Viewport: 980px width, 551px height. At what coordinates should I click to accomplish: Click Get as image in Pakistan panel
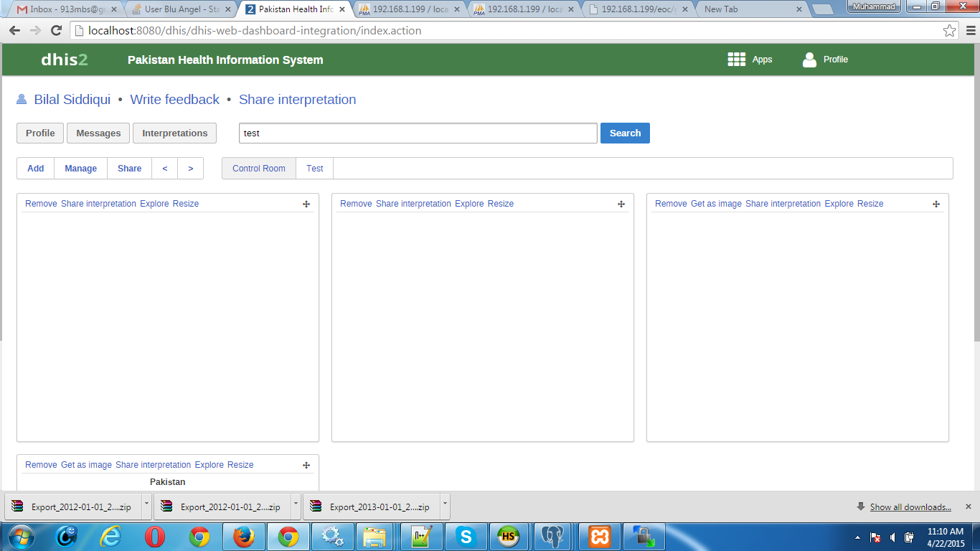[86, 465]
